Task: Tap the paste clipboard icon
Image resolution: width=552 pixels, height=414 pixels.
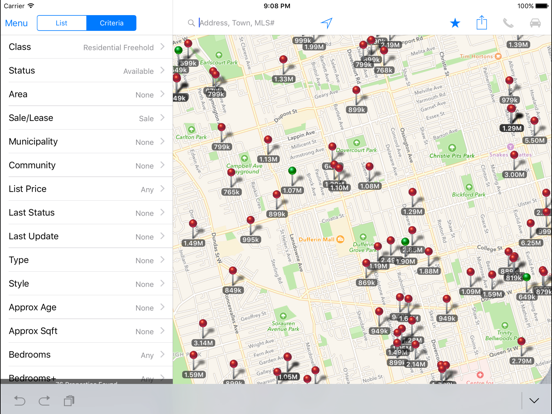Action: (69, 401)
